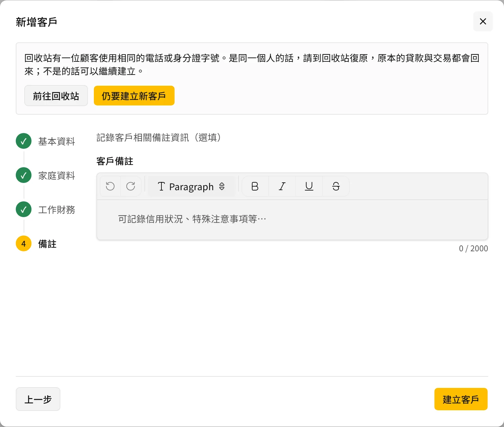Click the 0 / 2000 character counter

tap(473, 248)
